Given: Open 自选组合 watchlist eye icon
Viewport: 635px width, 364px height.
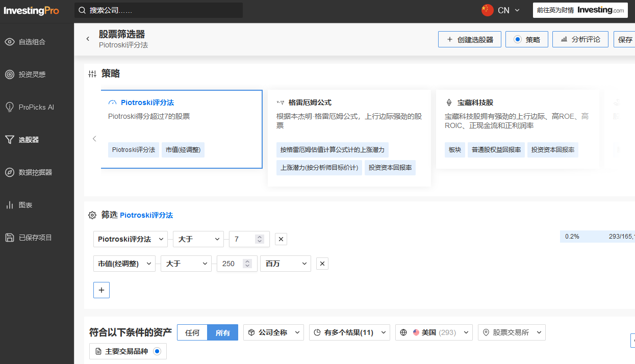Looking at the screenshot, I should (10, 42).
